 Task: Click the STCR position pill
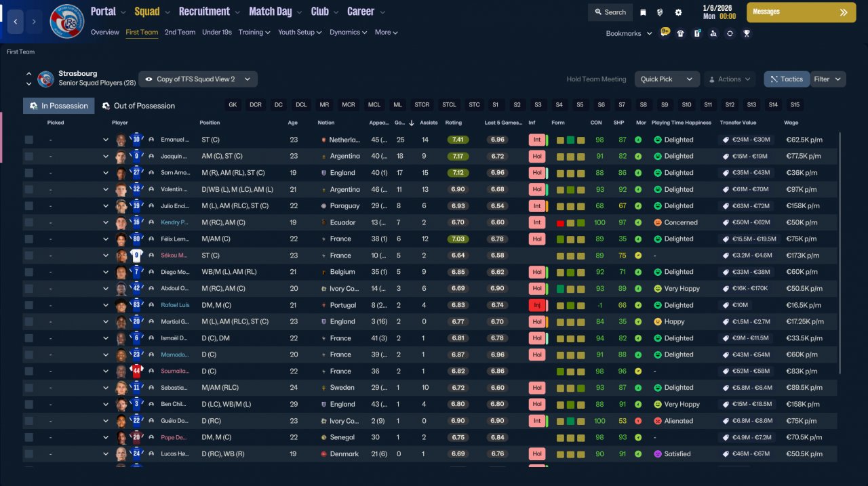click(422, 105)
